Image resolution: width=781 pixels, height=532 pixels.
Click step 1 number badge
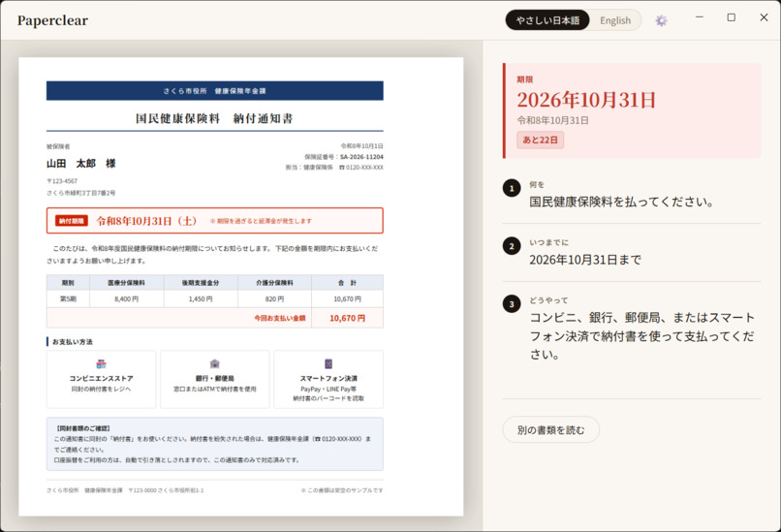point(512,188)
